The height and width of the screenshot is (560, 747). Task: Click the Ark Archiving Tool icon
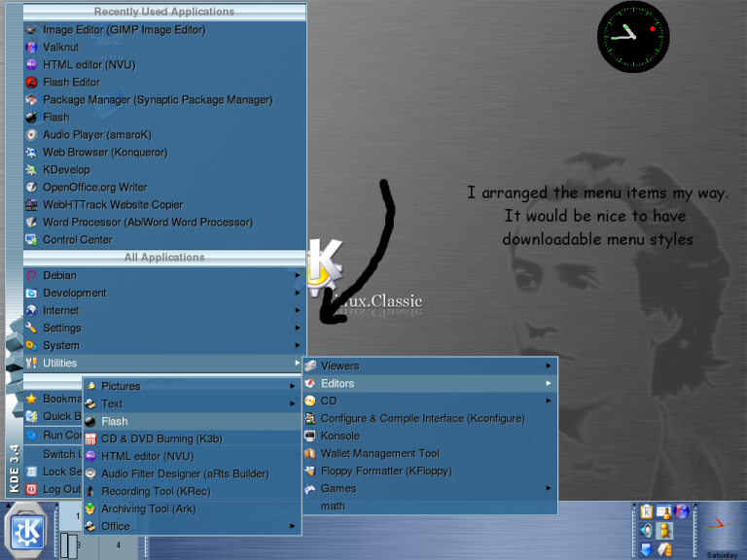tap(90, 509)
